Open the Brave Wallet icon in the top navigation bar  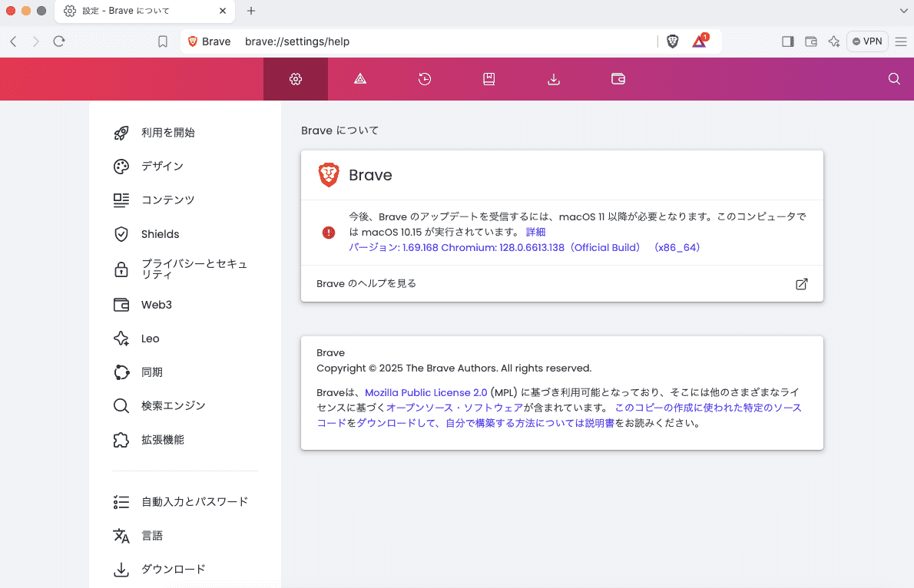click(618, 78)
